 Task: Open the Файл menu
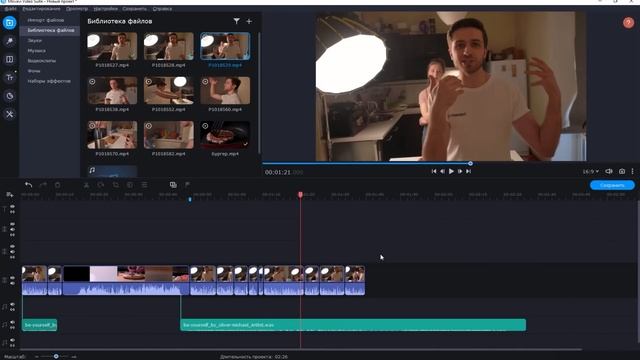tap(11, 9)
